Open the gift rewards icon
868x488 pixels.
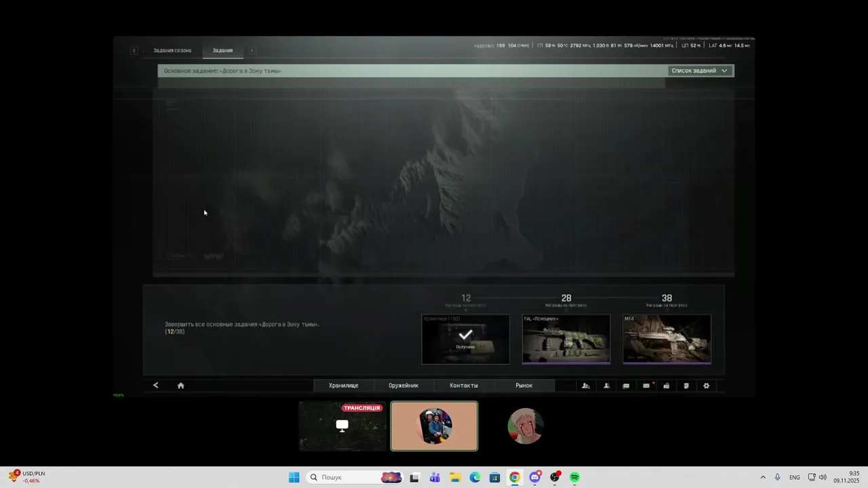(666, 386)
